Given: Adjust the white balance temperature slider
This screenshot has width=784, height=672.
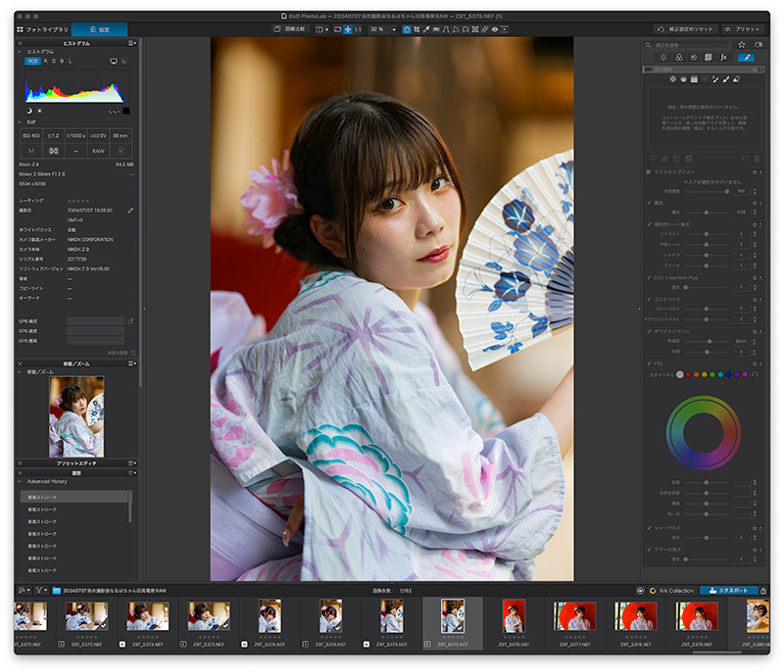Looking at the screenshot, I should (706, 341).
